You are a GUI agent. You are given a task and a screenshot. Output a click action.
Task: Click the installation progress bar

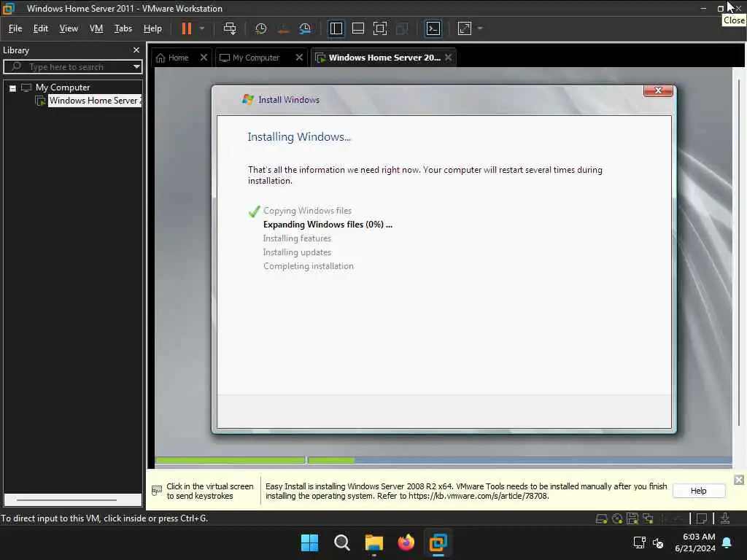click(x=444, y=460)
